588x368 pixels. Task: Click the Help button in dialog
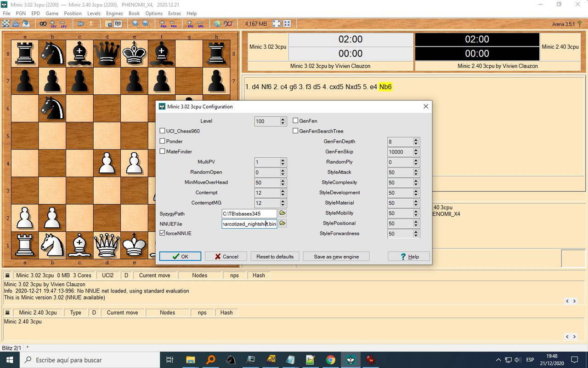click(409, 256)
